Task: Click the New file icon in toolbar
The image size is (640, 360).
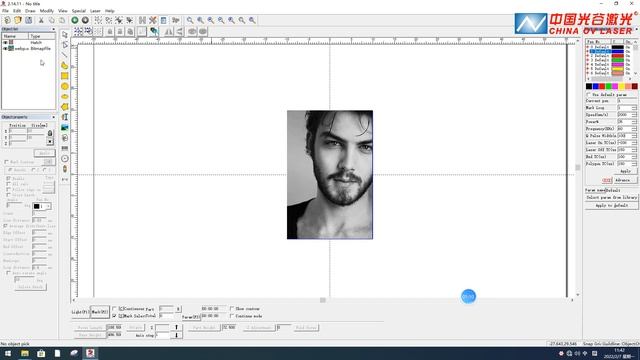Action: click(7, 20)
